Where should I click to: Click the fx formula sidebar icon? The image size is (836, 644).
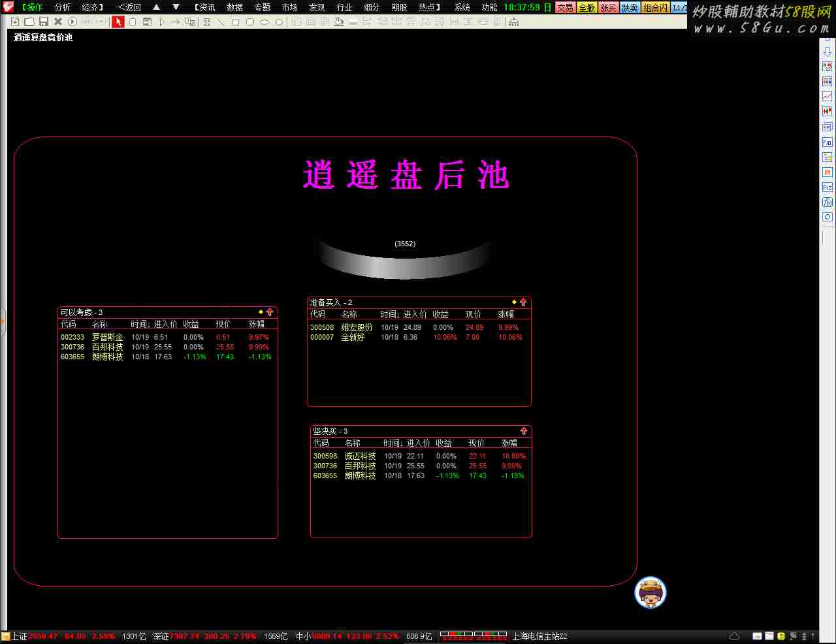coord(827,202)
